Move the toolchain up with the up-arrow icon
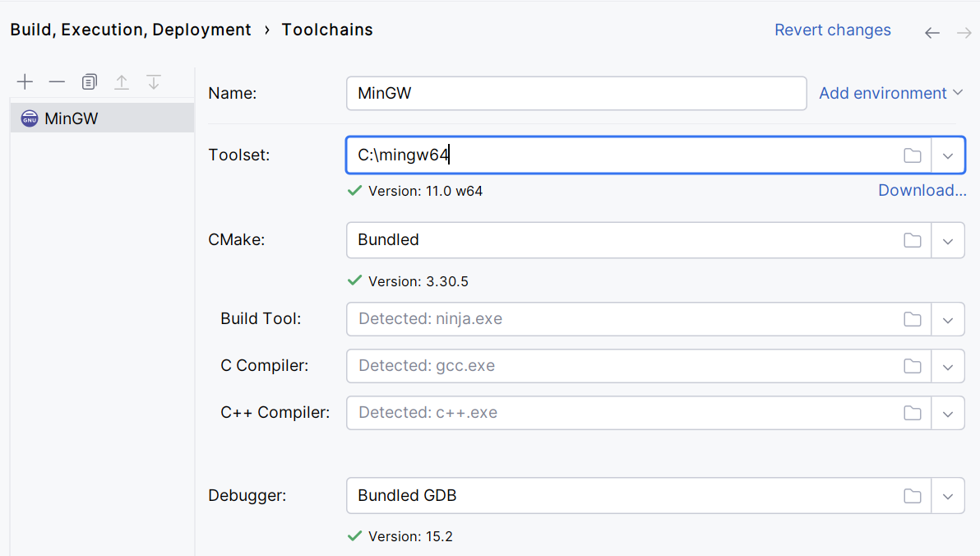Image resolution: width=980 pixels, height=556 pixels. pos(121,81)
